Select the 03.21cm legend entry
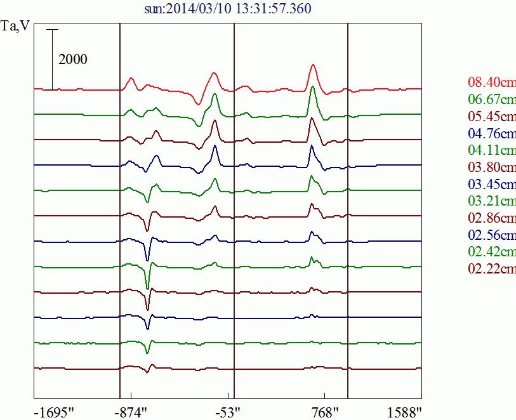This screenshot has width=516, height=420. (x=492, y=200)
